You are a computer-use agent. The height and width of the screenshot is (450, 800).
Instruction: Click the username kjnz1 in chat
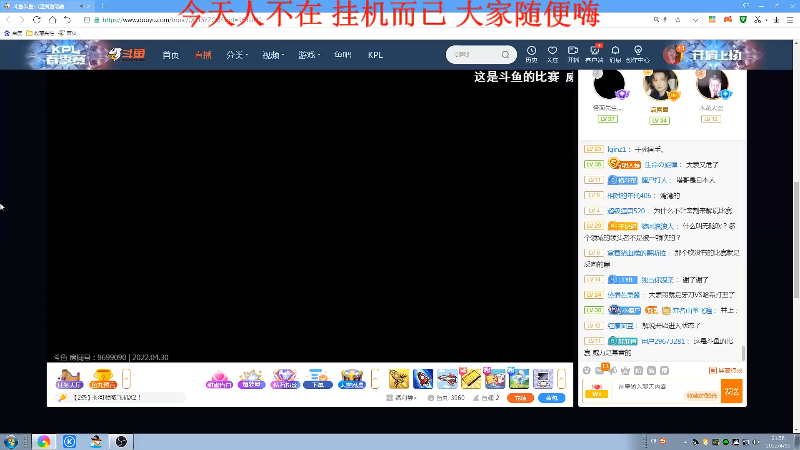coord(616,149)
